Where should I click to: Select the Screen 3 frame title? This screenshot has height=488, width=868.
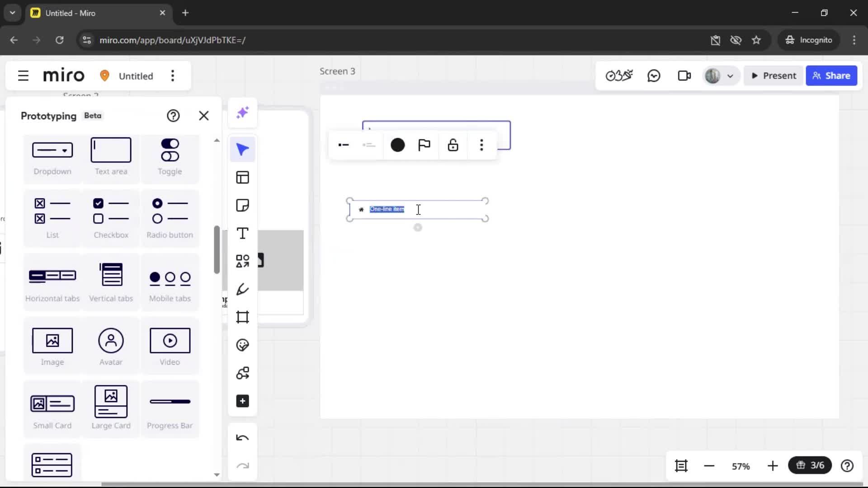[337, 71]
